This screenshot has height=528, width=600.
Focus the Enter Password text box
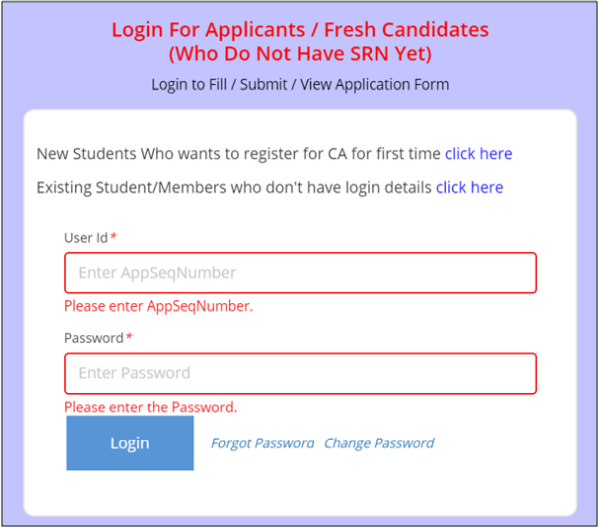[300, 373]
